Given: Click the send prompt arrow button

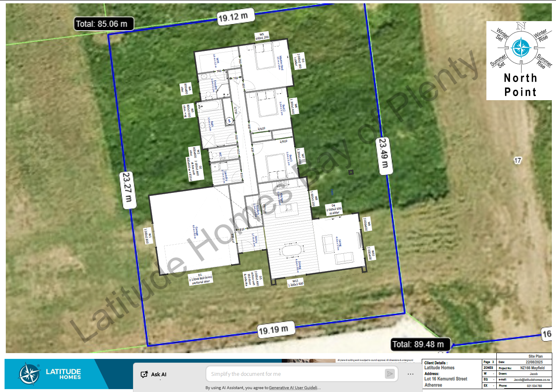Looking at the screenshot, I should coord(389,374).
